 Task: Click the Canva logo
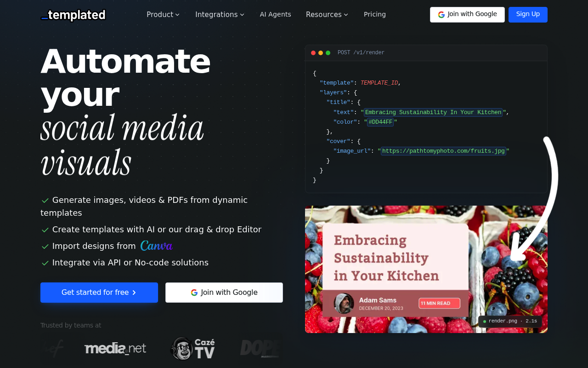[157, 246]
